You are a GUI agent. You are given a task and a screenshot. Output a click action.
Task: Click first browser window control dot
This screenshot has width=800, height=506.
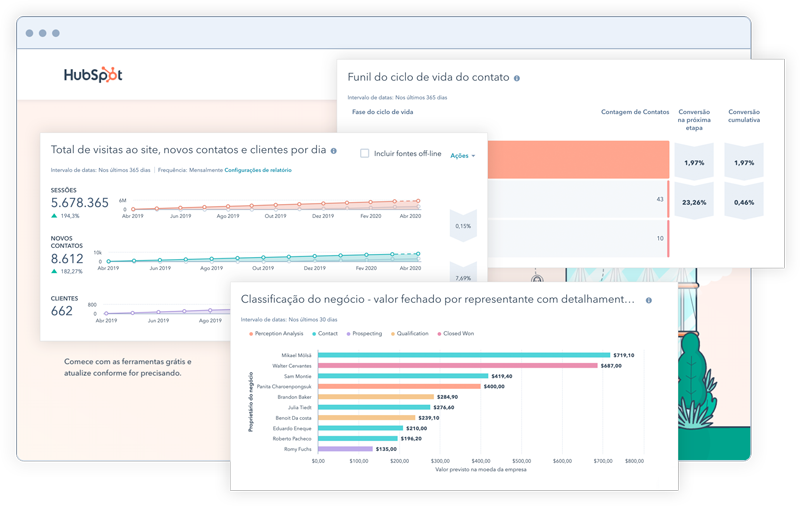30,33
